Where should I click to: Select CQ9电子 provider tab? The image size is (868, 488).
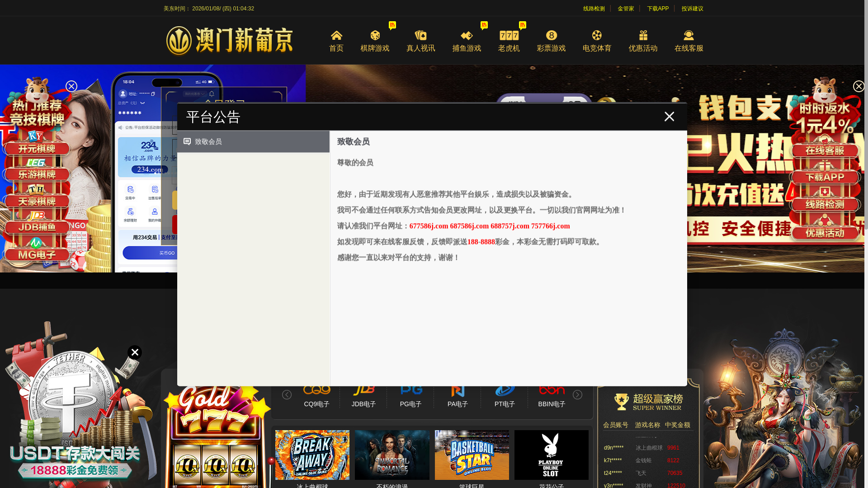pos(316,397)
